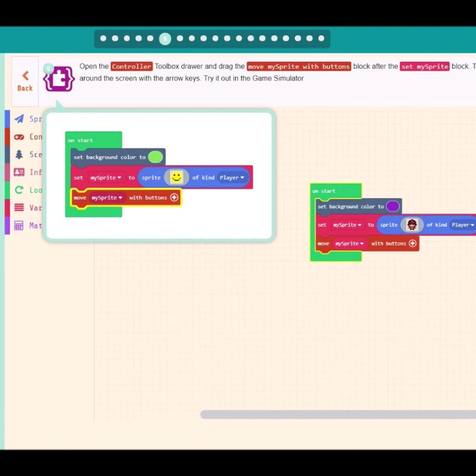Open the Variables toolbox list icon
The height and width of the screenshot is (476, 476).
click(19, 208)
